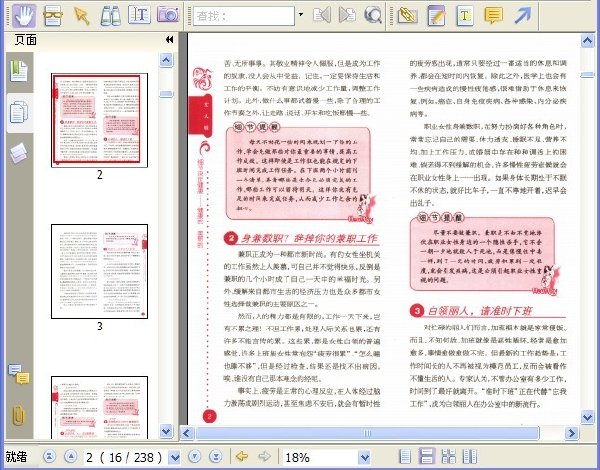The height and width of the screenshot is (470, 600).
Task: Open the search options dropdown arrow
Action: point(301,15)
